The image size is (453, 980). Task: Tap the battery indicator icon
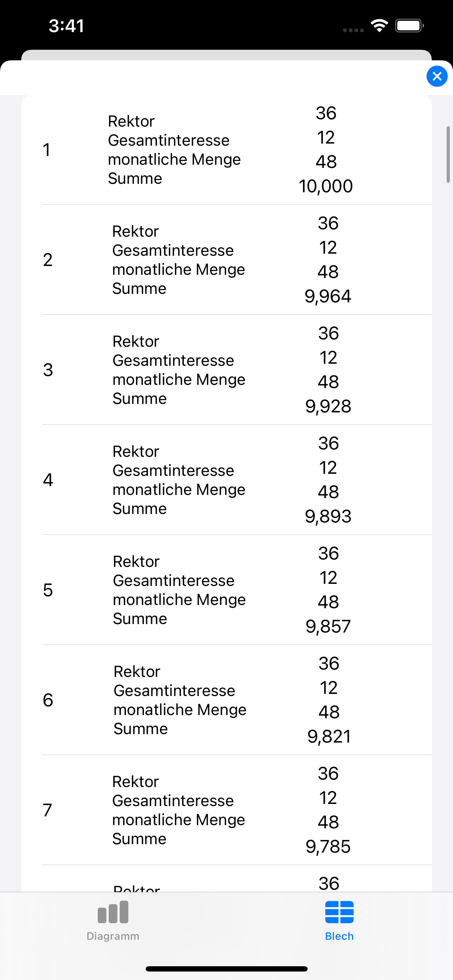click(409, 26)
